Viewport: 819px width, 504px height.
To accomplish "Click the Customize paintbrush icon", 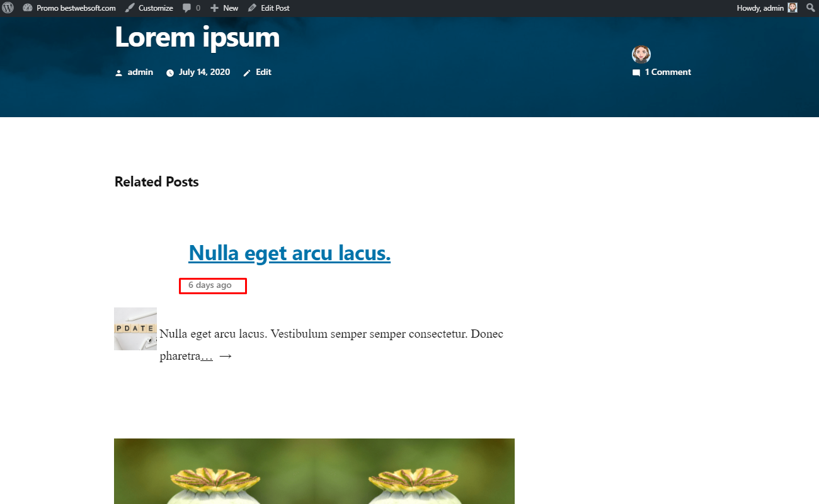I will [129, 8].
